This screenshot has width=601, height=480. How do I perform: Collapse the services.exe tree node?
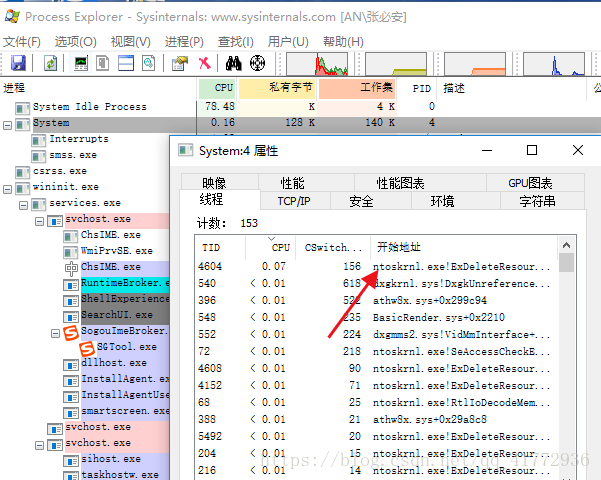(x=23, y=205)
